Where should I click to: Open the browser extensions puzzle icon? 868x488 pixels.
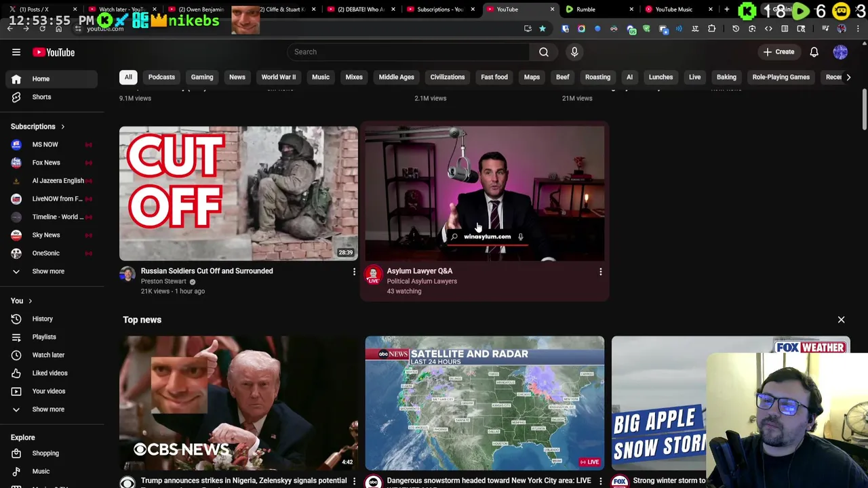point(712,28)
